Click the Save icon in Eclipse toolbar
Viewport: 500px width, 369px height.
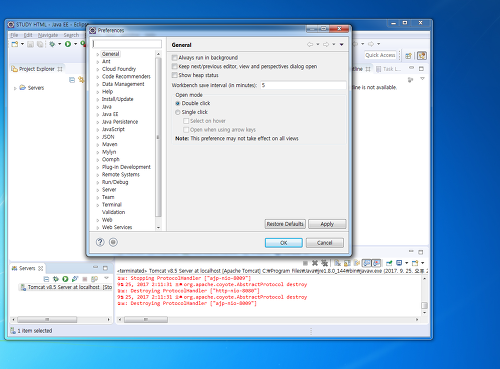[x=30, y=44]
